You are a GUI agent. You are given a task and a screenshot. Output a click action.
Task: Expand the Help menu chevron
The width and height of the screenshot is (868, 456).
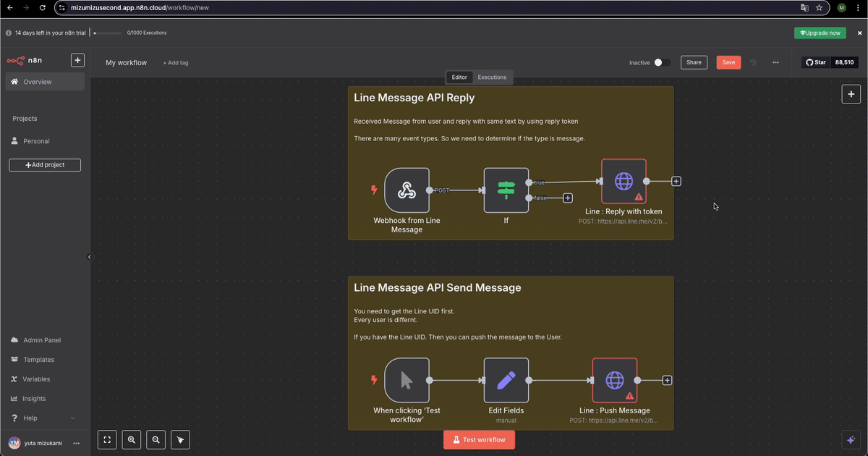pyautogui.click(x=72, y=418)
